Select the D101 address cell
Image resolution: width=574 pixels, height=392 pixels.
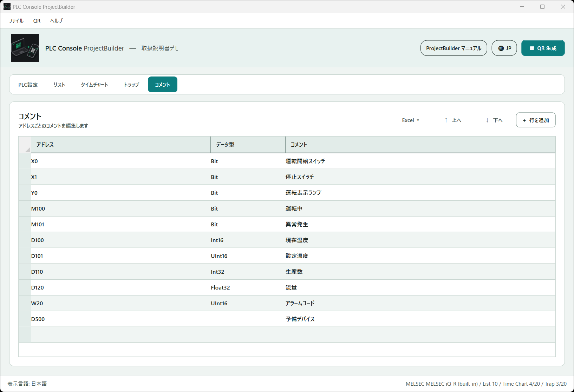121,256
